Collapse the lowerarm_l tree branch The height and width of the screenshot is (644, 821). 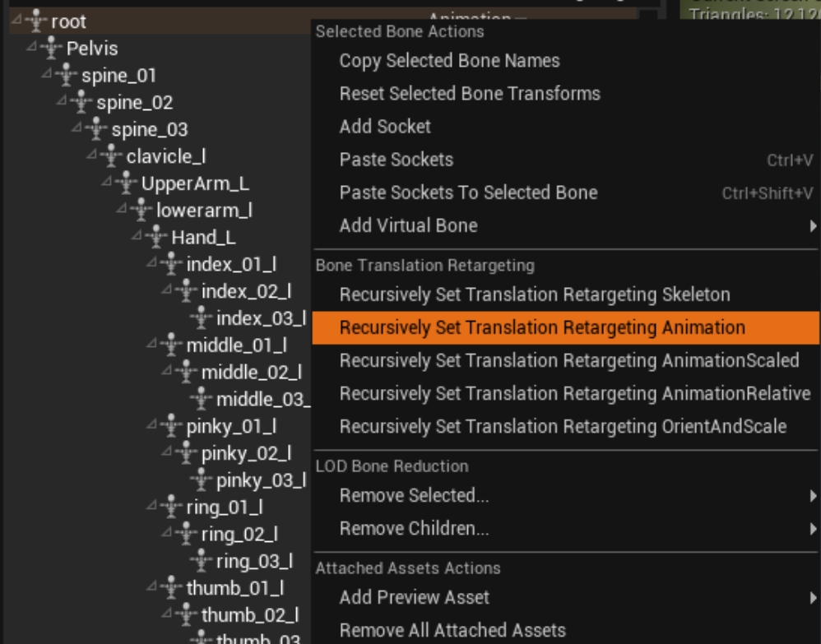[122, 210]
